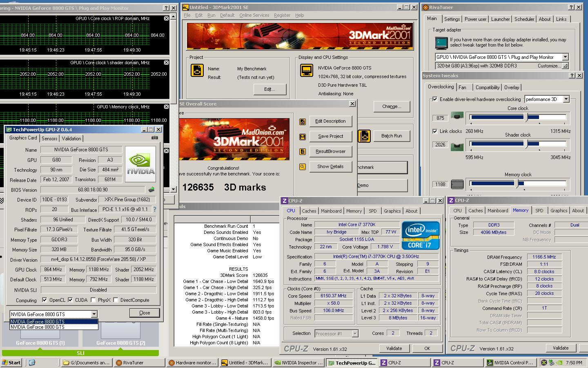
Task: Select non-highlighted GeForce 8800 GTS list entry
Action: [54, 327]
